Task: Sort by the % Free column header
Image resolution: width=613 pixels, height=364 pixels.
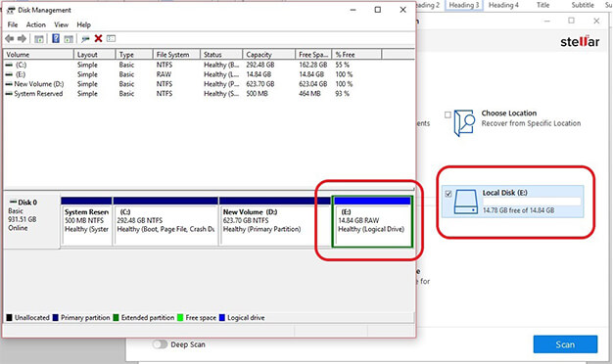Action: pos(356,55)
